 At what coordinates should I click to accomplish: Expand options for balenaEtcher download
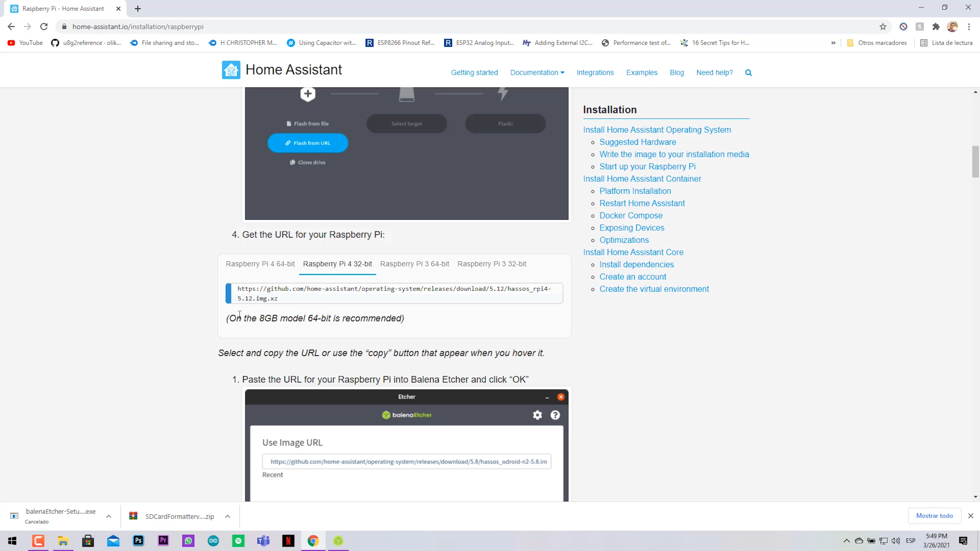pos(109,516)
